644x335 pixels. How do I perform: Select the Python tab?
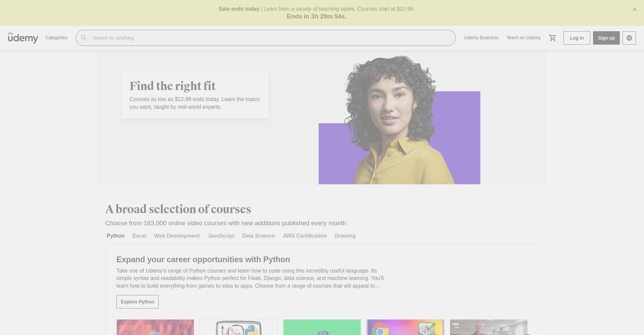115,236
